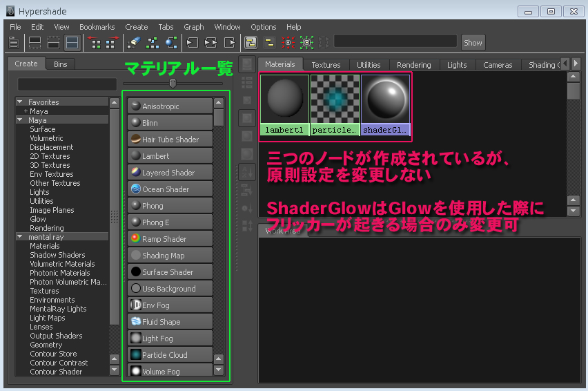The image size is (588, 391).
Task: Create a Blinn material
Action: tap(170, 123)
